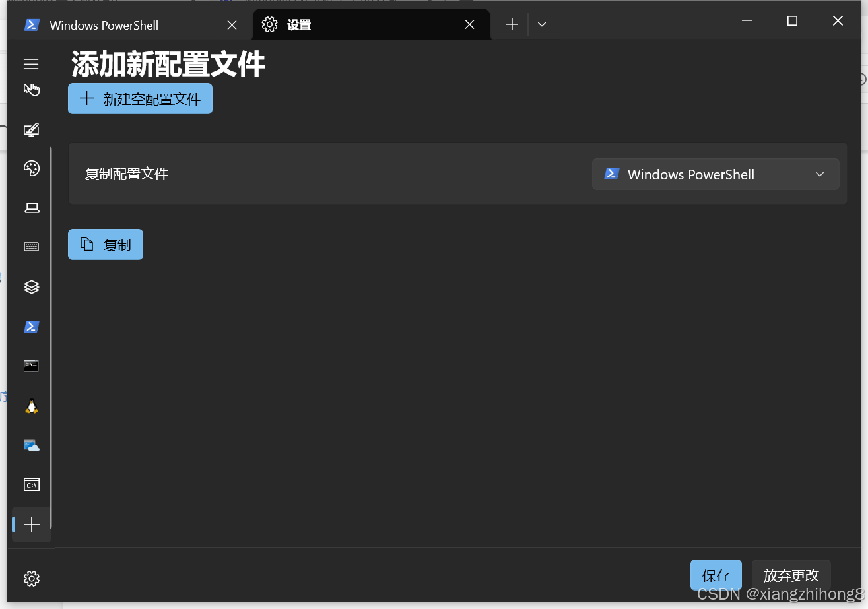Click the 放弃更改 button
868x609 pixels.
tap(791, 575)
